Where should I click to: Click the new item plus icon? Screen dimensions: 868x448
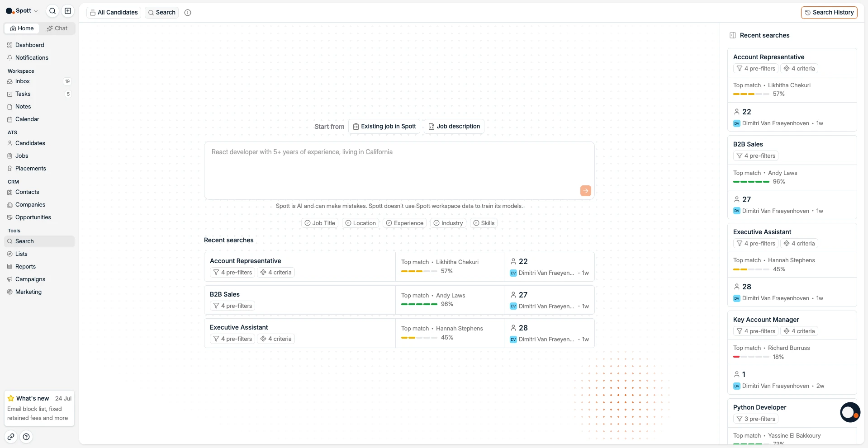[x=68, y=11]
